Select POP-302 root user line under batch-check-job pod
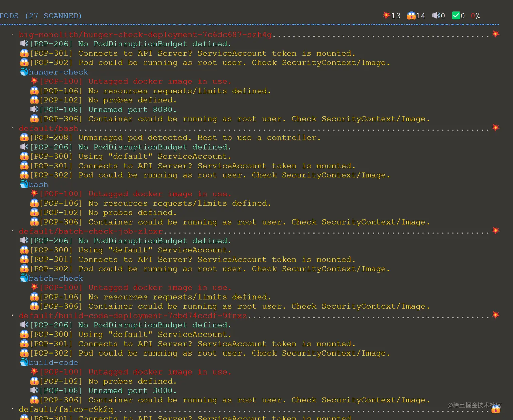513x420 pixels. point(210,269)
